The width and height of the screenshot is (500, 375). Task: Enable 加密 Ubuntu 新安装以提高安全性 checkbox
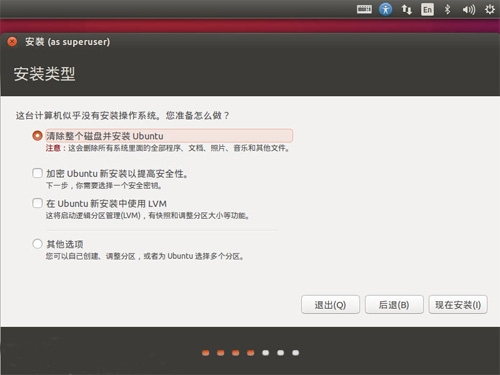pyautogui.click(x=37, y=173)
